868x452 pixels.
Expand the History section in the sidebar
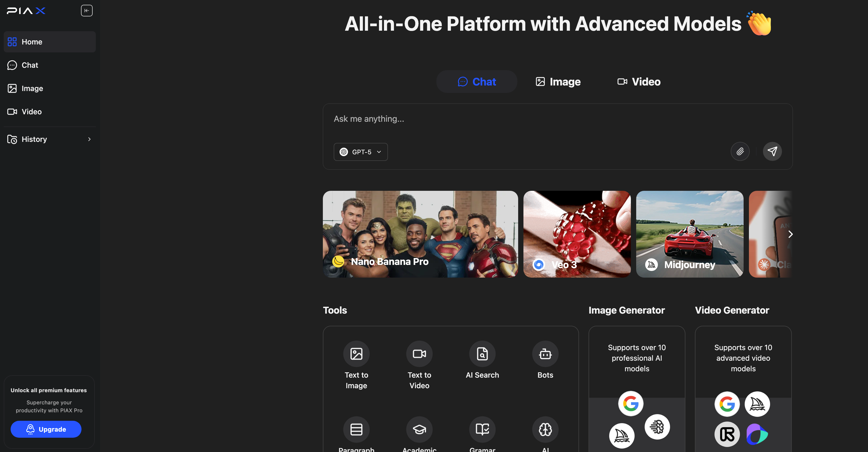coord(49,139)
